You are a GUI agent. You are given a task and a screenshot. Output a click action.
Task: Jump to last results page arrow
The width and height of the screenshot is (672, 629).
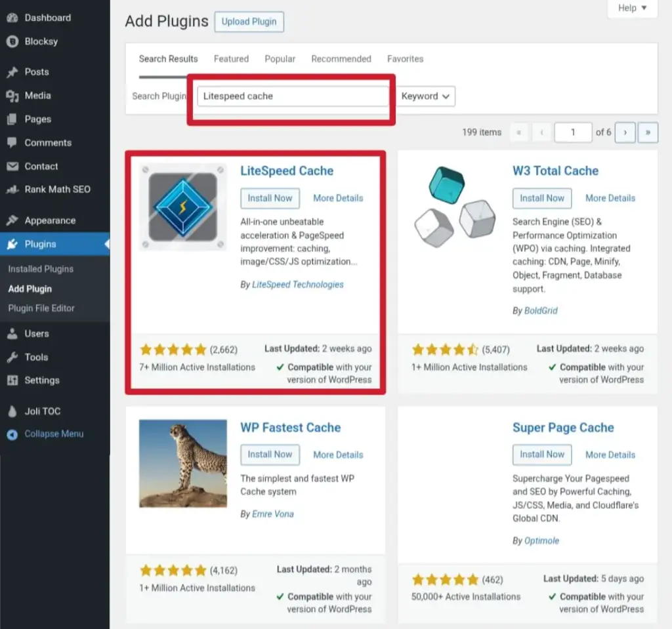point(648,132)
